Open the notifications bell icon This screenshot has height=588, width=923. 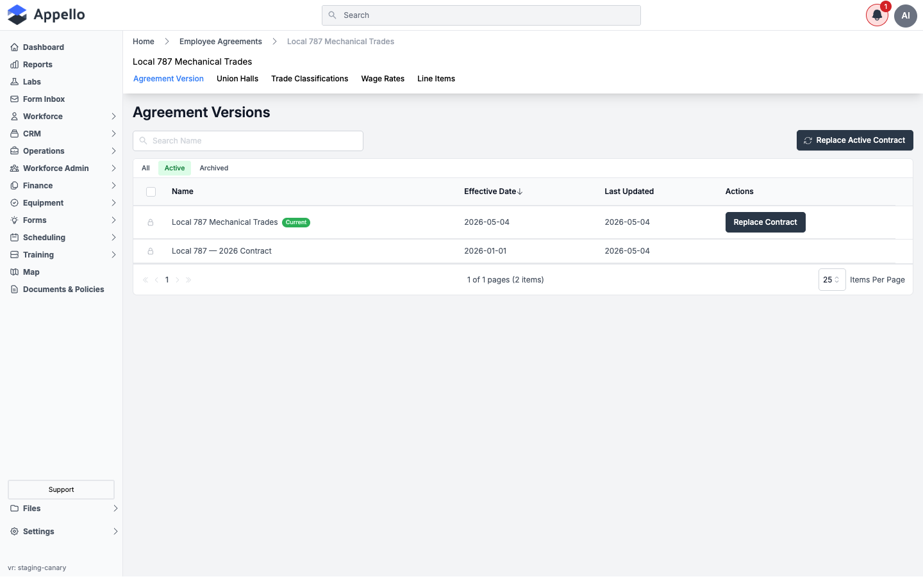[877, 15]
